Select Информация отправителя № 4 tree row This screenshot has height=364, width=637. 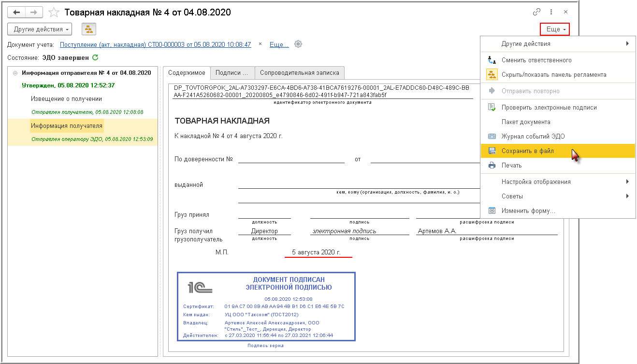[x=87, y=73]
